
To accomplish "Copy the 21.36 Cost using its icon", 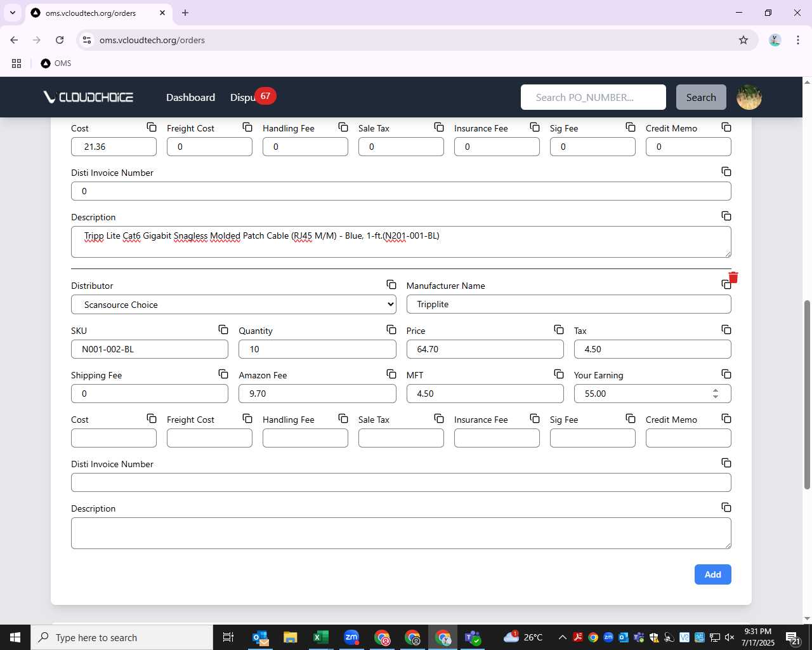I will (152, 127).
